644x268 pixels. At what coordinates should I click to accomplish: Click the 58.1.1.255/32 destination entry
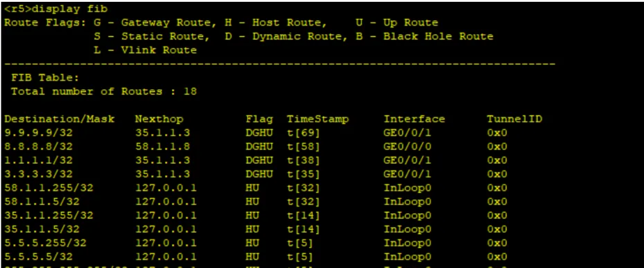coord(48,188)
